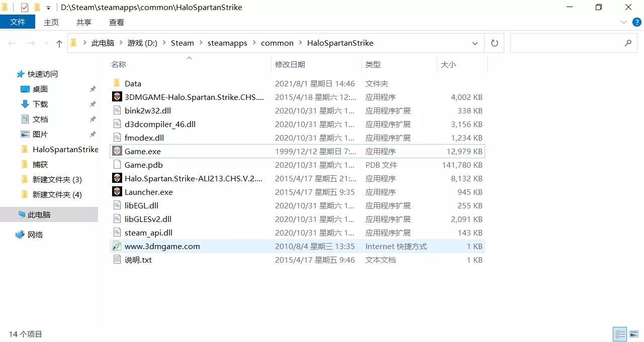
Task: Click the properties checkmark quick access icon
Action: pos(25,8)
